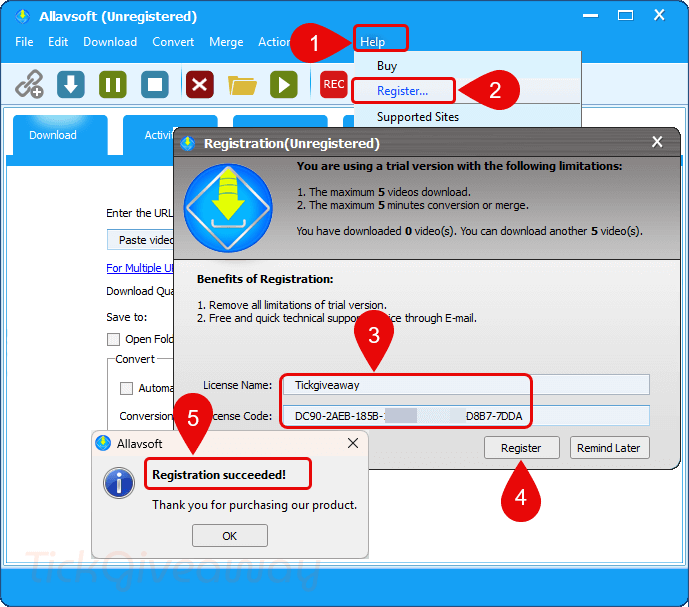Click the License Name field

click(466, 385)
